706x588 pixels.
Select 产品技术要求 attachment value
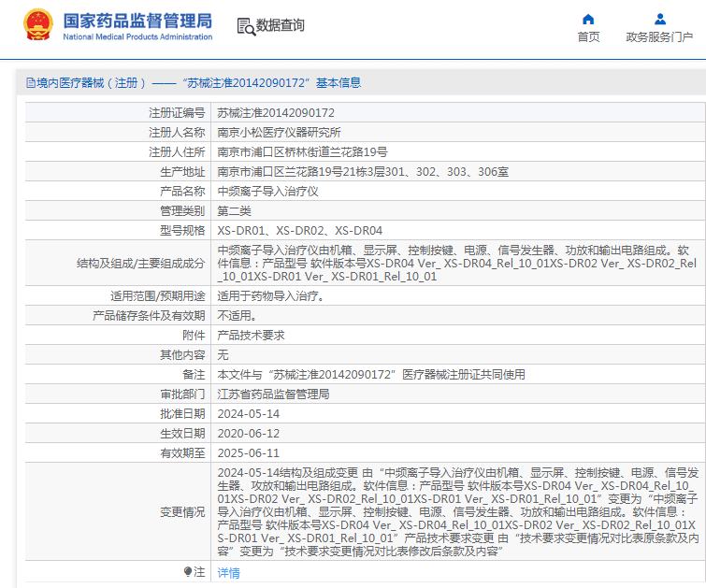tap(252, 336)
